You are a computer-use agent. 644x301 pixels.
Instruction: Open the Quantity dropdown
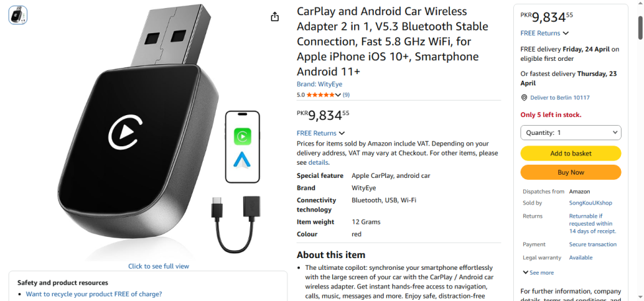(x=571, y=132)
